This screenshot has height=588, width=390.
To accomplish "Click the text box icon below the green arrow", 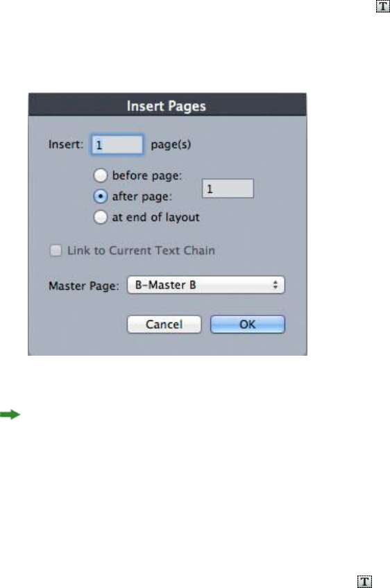I will tap(364, 581).
